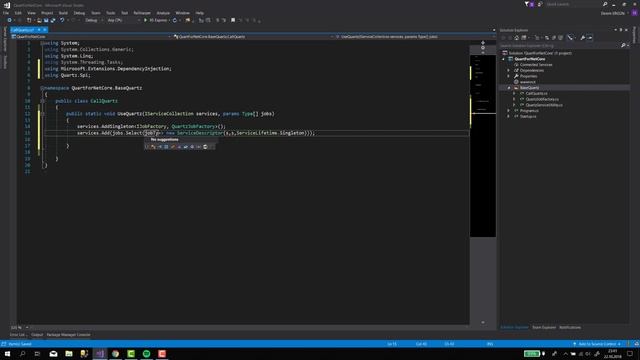Open the Any CPU platform dropdown
The width and height of the screenshot is (640, 360).
pyautogui.click(x=123, y=20)
